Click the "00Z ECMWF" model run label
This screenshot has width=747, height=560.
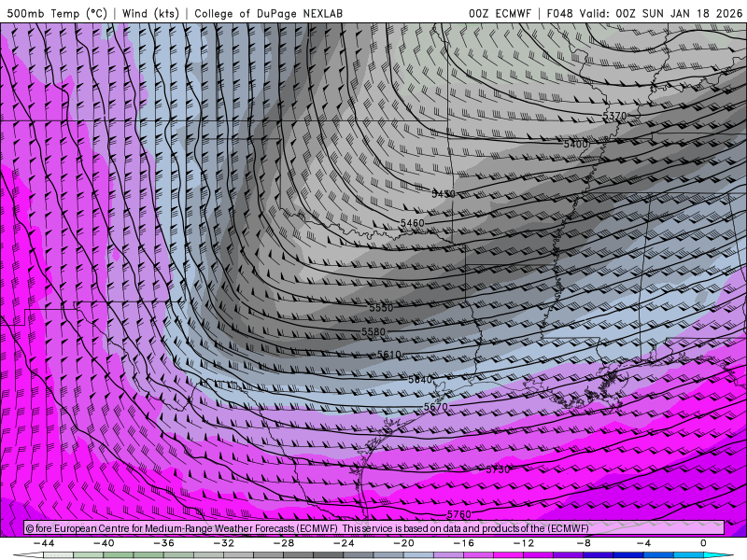500,13
